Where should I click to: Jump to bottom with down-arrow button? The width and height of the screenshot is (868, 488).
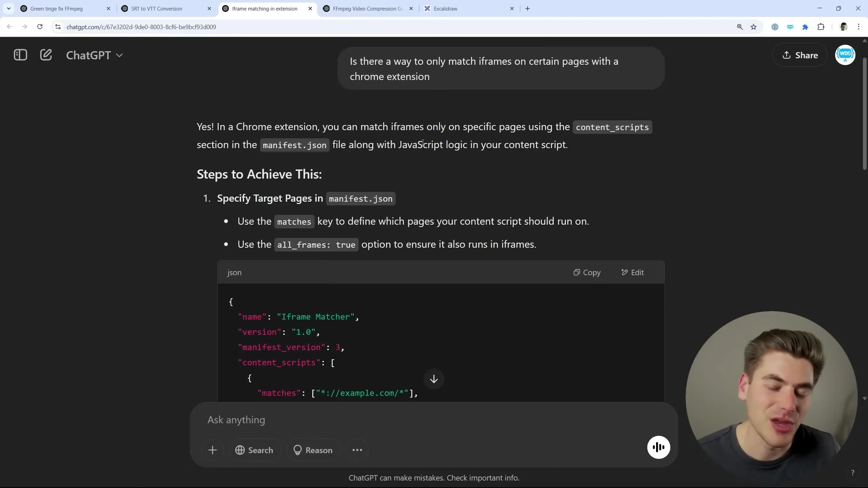point(434,379)
